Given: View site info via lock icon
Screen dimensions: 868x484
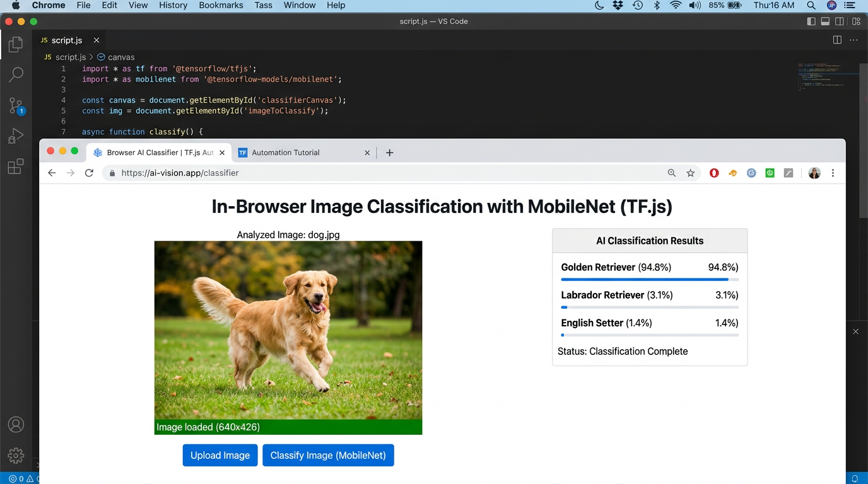Looking at the screenshot, I should click(112, 173).
